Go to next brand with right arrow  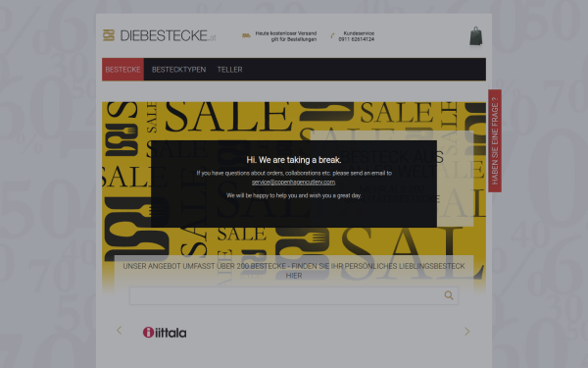[466, 332]
